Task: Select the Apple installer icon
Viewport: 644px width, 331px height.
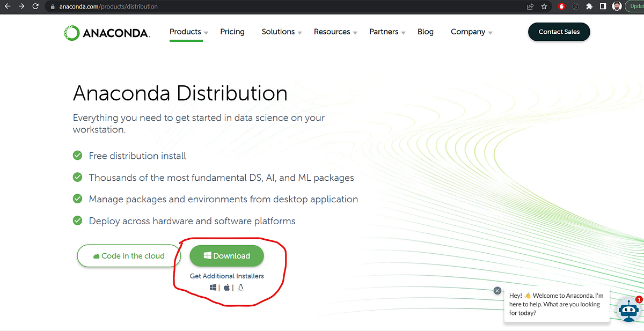Action: pyautogui.click(x=226, y=287)
